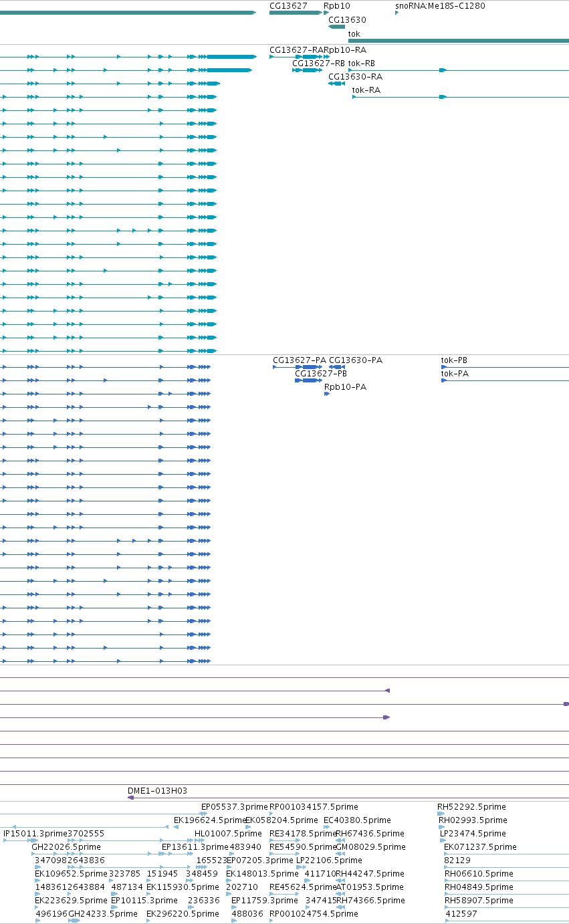Select EST label EK223629.5prime
Screen dimensions: 569x924
(x=71, y=901)
